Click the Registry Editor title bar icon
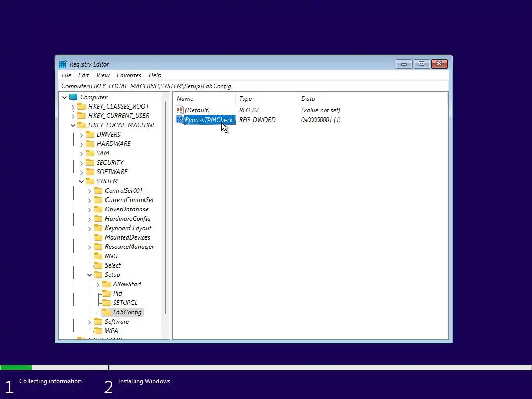 click(x=63, y=64)
